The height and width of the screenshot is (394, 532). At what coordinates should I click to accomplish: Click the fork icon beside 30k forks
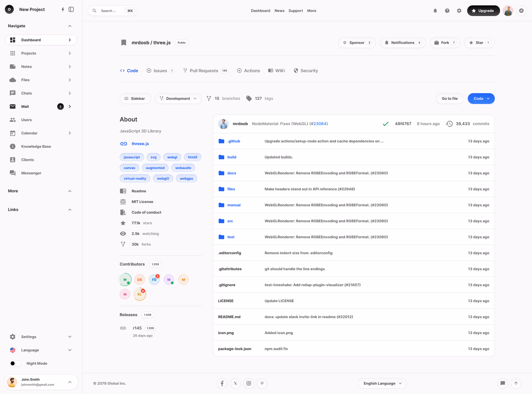click(123, 244)
